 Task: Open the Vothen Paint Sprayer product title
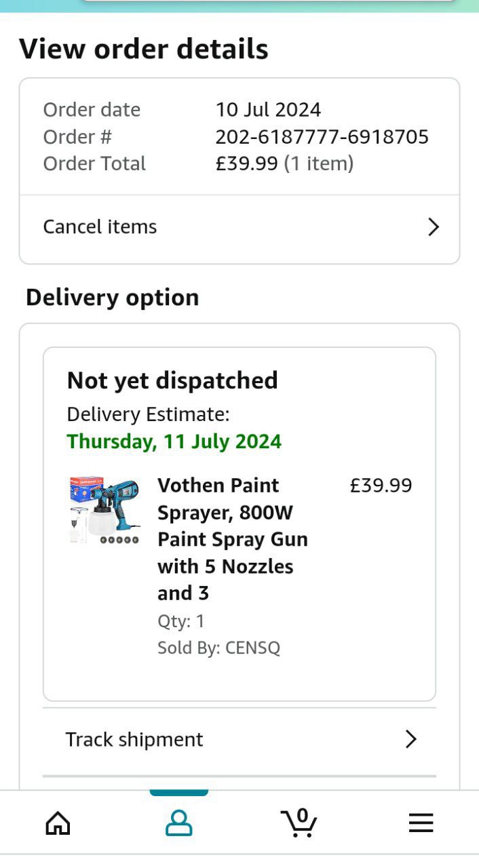click(x=233, y=539)
